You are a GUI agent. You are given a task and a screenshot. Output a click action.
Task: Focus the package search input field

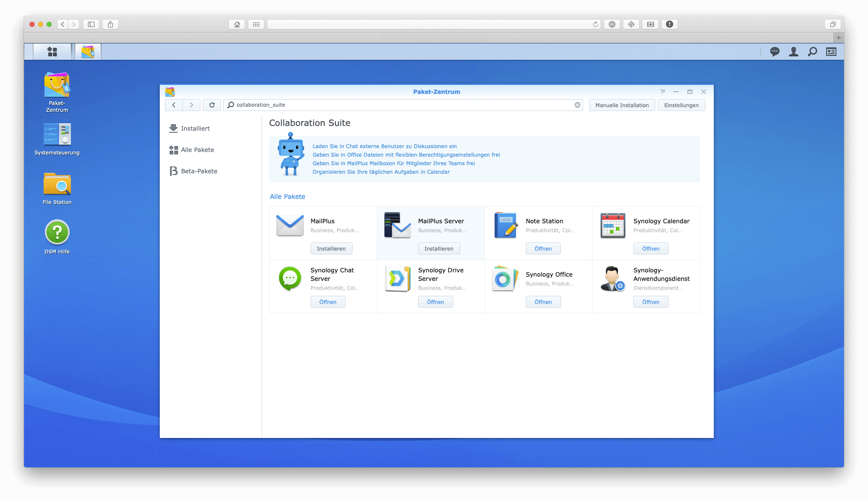403,105
